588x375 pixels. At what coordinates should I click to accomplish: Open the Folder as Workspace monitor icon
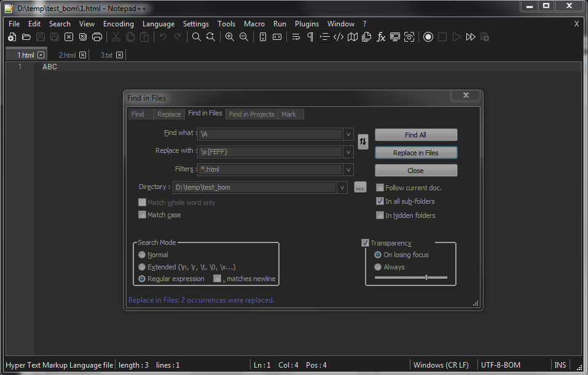click(x=395, y=37)
